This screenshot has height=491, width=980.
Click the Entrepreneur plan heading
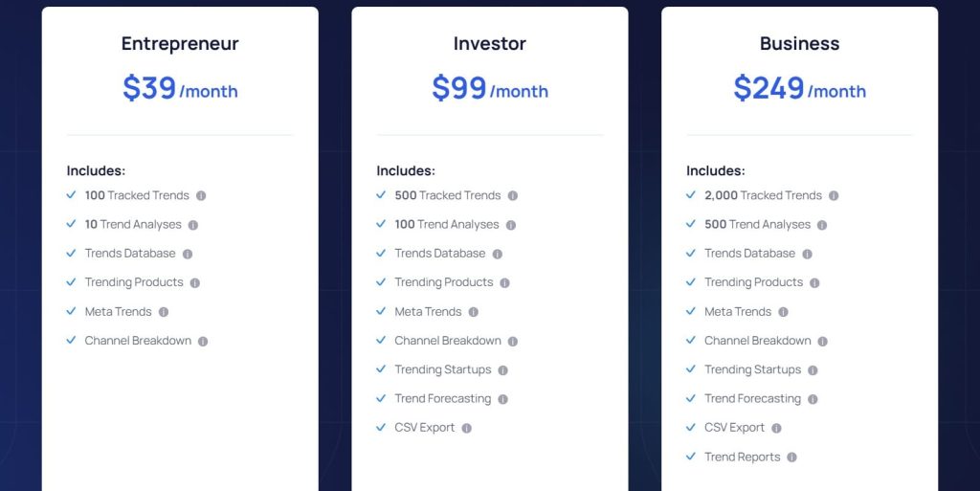pos(180,44)
